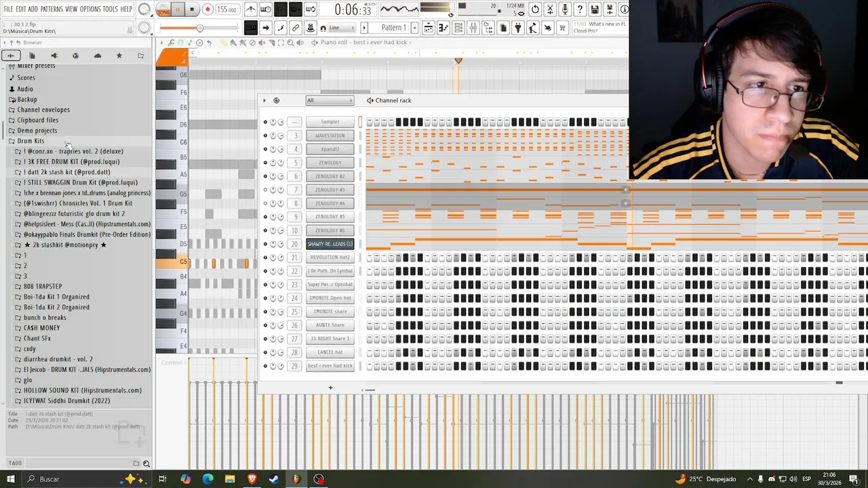Click the shopping cart icon in toolbar
The width and height of the screenshot is (868, 488).
(x=561, y=28)
